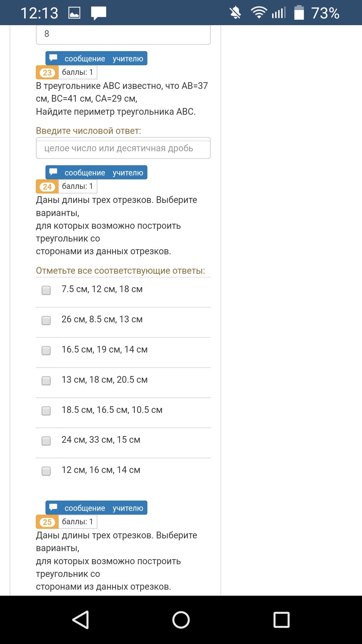Image resolution: width=362 pixels, height=644 pixels.
Task: Mark the option 18.5 см, 16.5 см, 10.5 см
Action: point(46,411)
